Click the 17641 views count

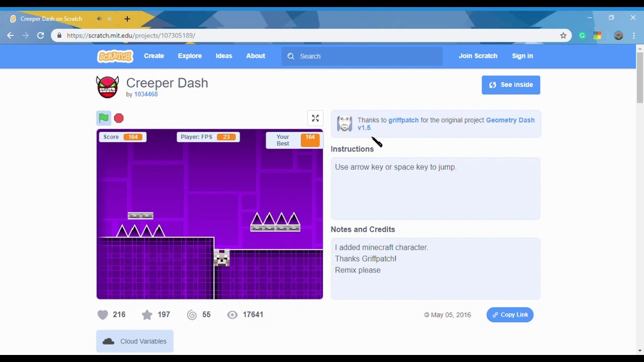[253, 315]
